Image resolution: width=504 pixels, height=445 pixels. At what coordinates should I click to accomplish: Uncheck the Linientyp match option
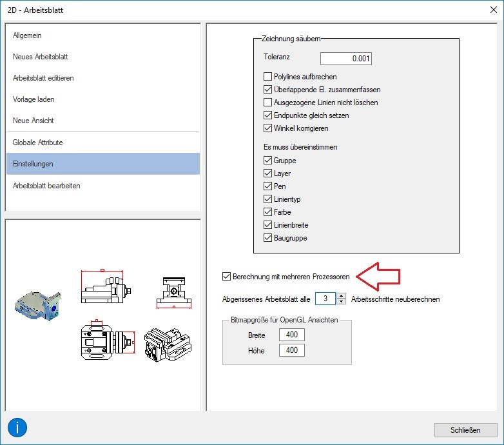click(x=268, y=199)
